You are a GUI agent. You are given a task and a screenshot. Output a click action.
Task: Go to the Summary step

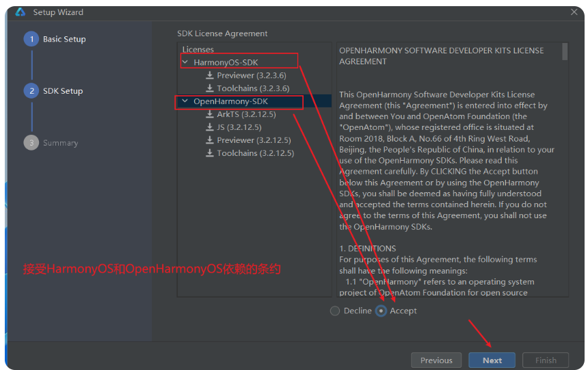tap(60, 142)
